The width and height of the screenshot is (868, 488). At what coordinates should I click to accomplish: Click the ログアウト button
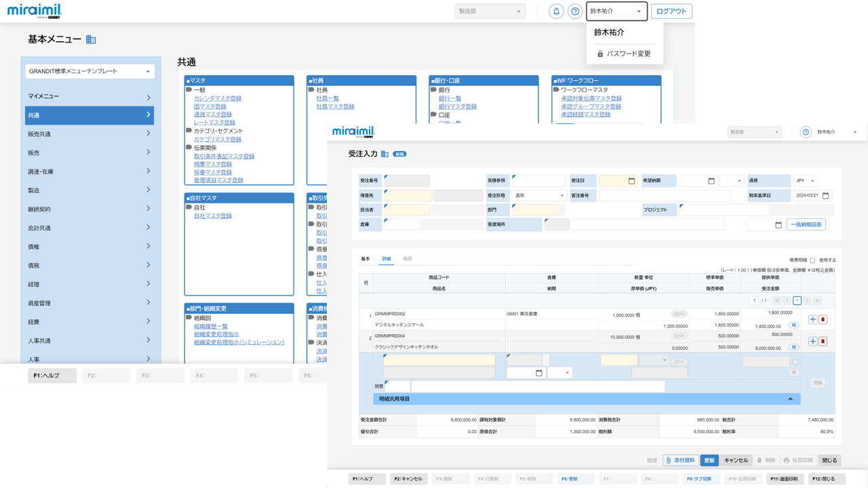671,12
